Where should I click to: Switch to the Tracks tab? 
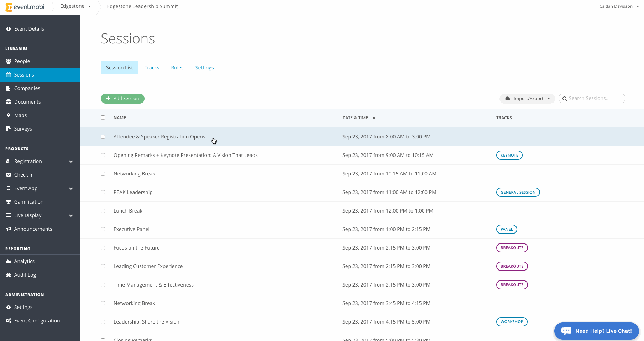point(152,68)
